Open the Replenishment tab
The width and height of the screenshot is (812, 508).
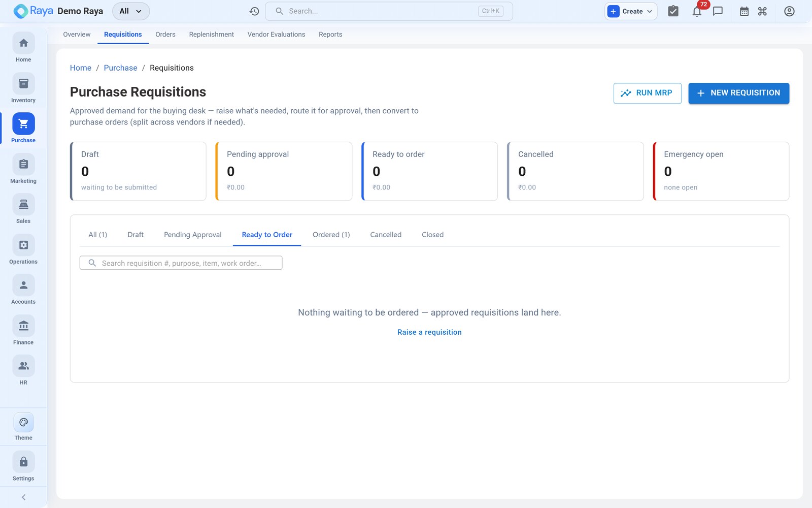point(211,35)
